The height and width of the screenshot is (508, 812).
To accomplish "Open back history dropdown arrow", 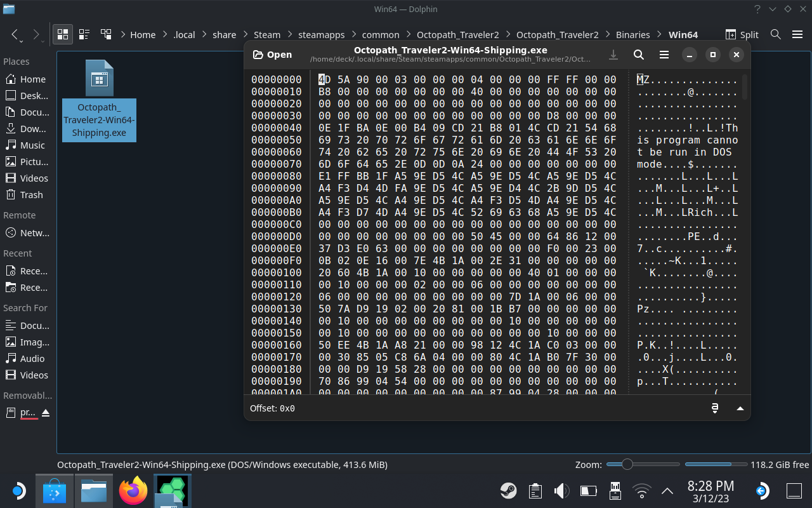I will point(21,41).
